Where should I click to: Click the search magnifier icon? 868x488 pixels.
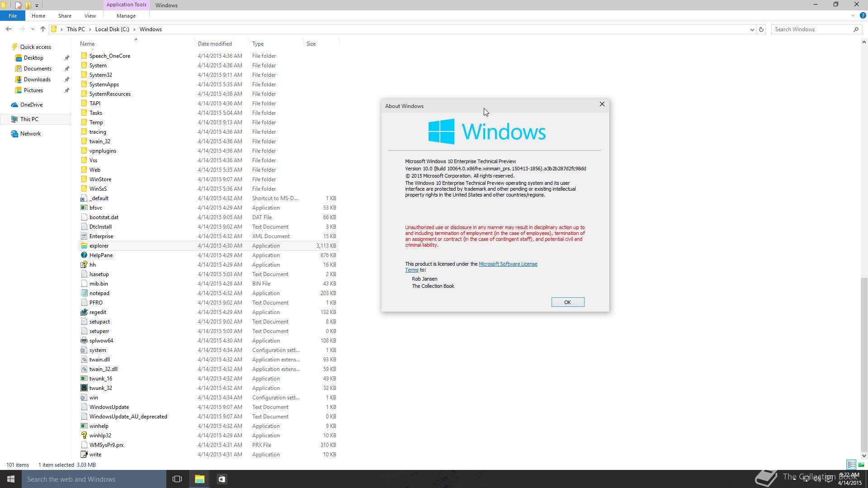click(x=856, y=29)
